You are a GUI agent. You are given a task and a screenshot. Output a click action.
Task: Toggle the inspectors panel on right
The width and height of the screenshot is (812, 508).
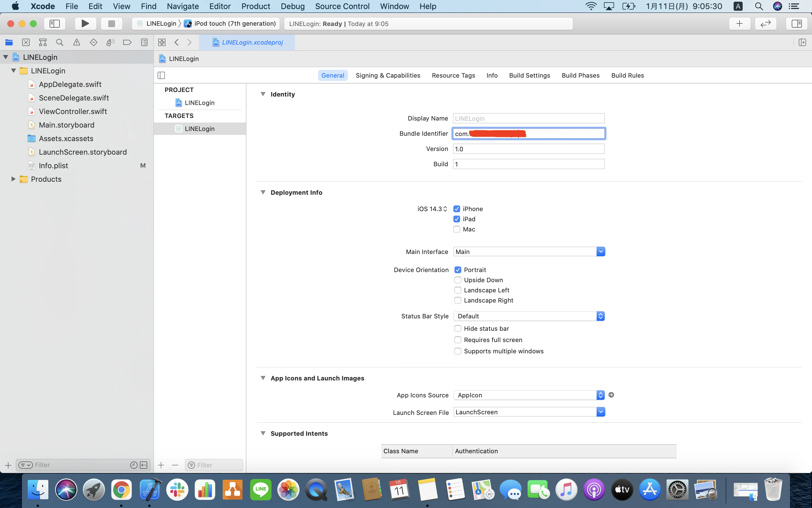click(796, 23)
